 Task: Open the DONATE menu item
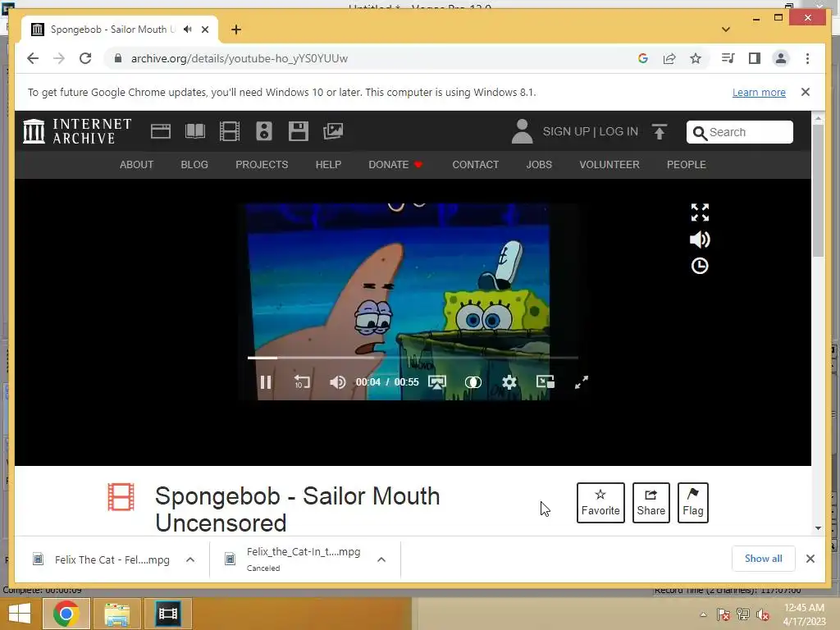(396, 164)
